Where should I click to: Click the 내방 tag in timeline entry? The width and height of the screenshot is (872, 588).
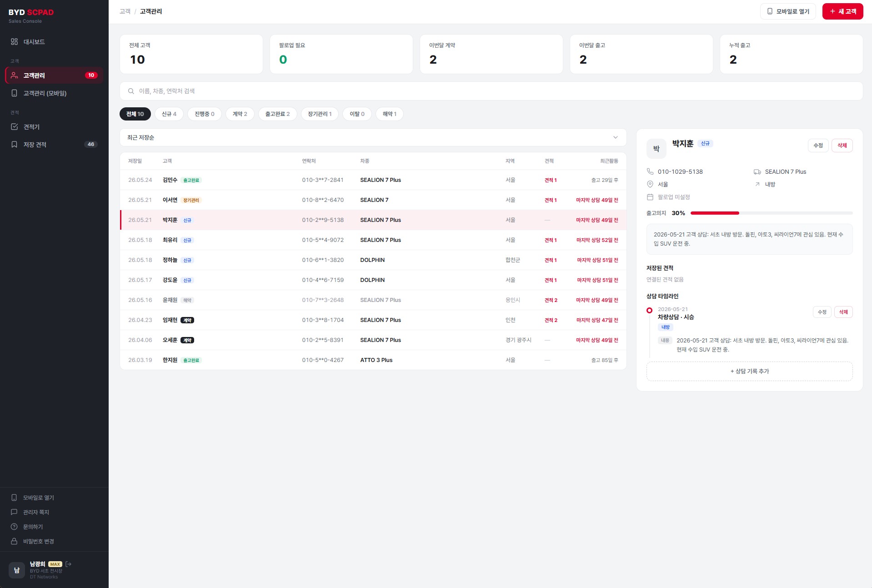click(665, 327)
